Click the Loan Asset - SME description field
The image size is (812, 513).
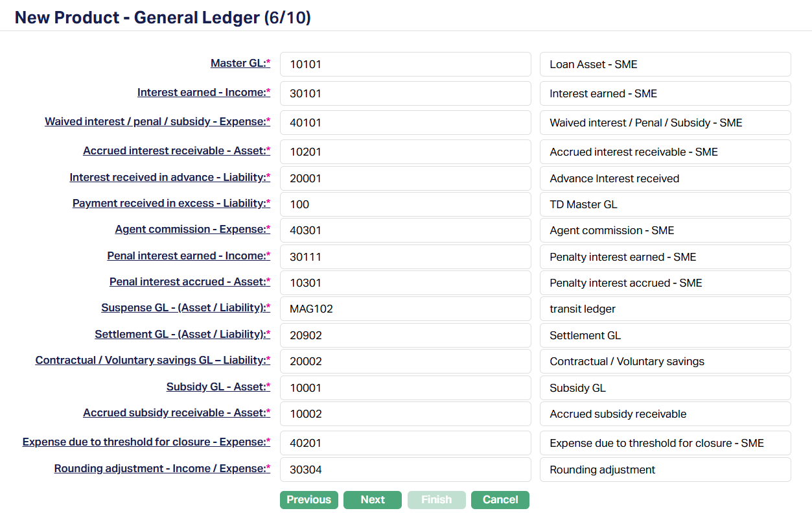click(665, 64)
